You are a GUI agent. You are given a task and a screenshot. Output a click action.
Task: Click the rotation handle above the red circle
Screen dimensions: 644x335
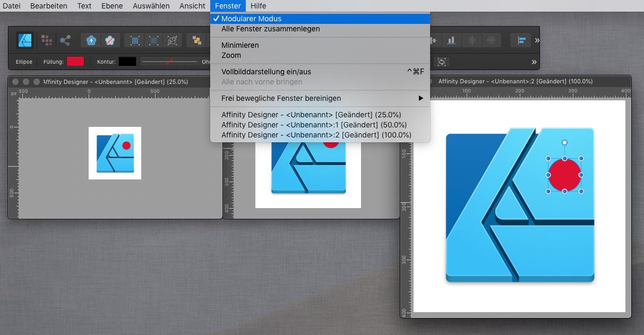(x=564, y=142)
